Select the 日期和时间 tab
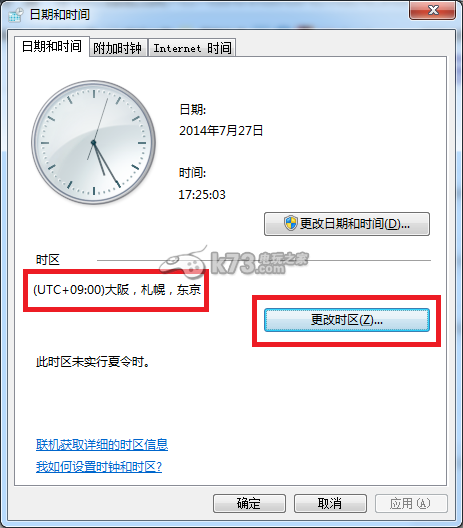This screenshot has height=528, width=463. [x=52, y=46]
